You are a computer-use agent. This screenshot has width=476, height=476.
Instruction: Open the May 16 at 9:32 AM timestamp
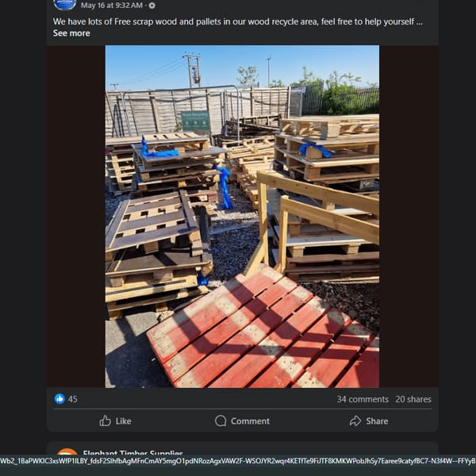pos(112,6)
